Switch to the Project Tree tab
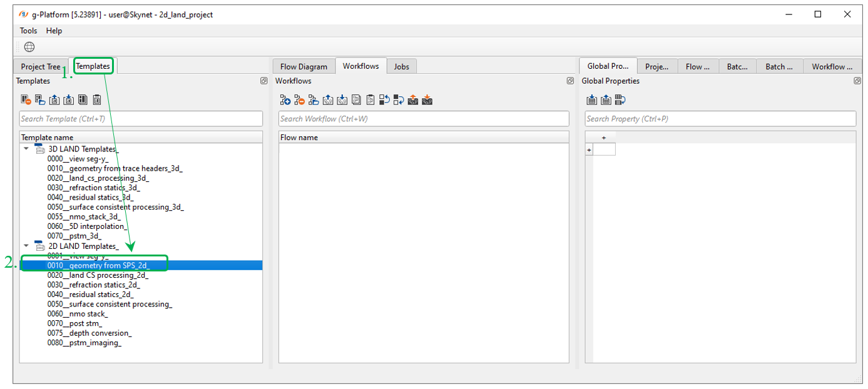868x389 pixels. 41,66
